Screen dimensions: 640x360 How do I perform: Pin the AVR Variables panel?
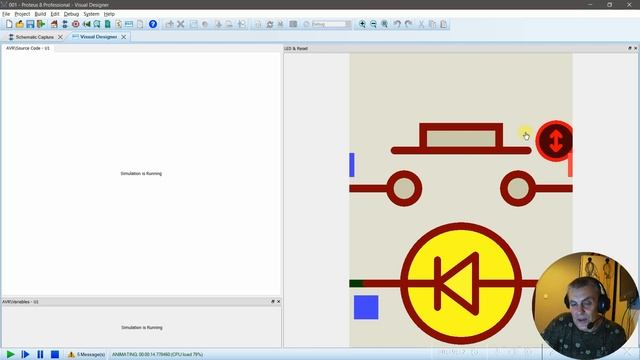click(273, 301)
